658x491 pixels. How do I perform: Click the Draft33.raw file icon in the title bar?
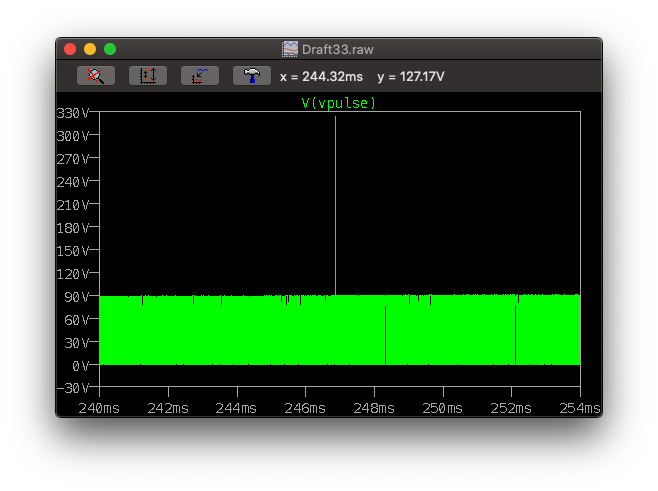pos(290,49)
